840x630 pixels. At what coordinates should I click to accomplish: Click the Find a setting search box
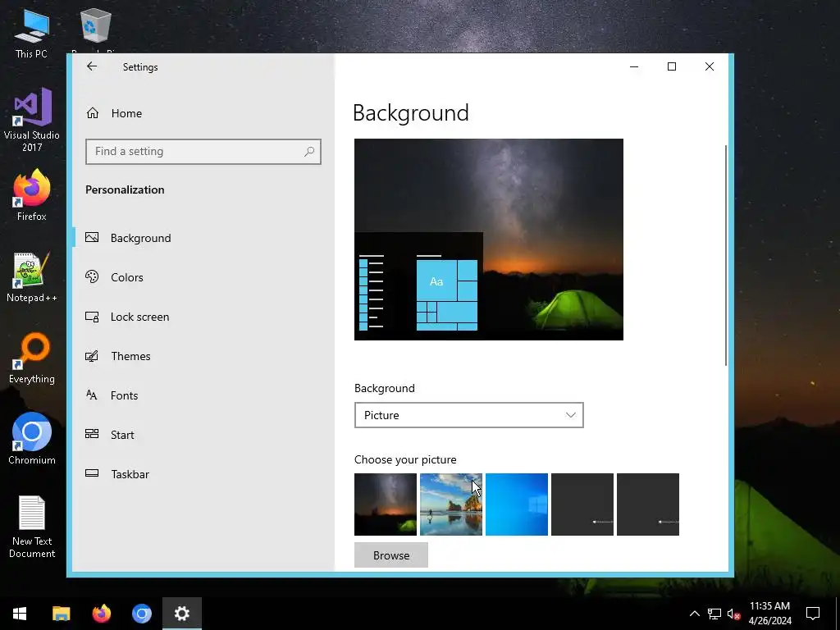203,152
